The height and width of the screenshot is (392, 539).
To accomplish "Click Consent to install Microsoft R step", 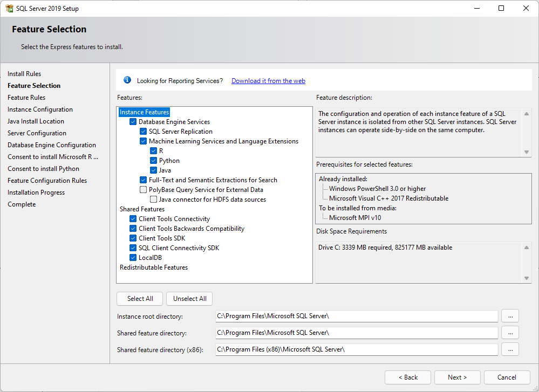I will tap(53, 157).
